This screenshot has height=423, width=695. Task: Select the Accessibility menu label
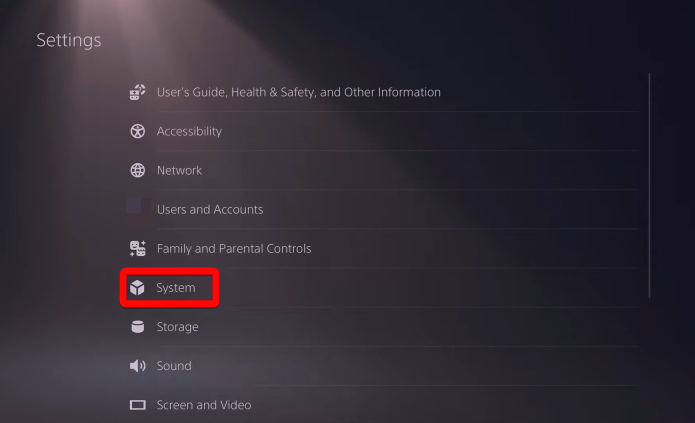tap(189, 131)
